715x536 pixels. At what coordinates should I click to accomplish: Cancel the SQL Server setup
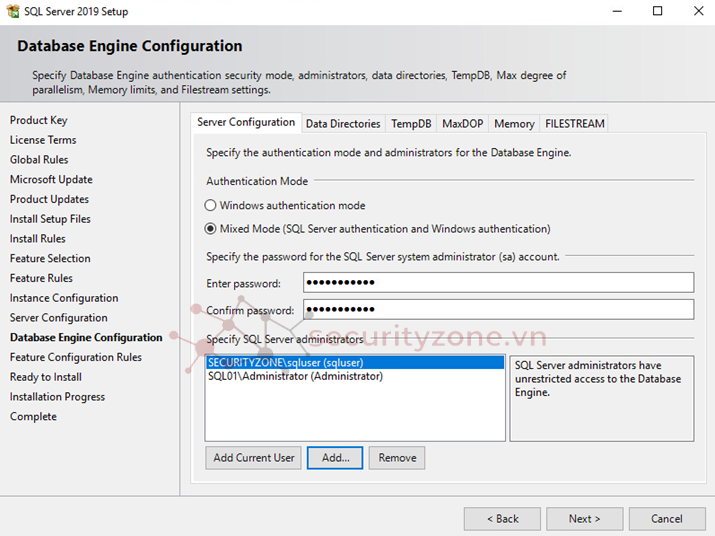[667, 519]
